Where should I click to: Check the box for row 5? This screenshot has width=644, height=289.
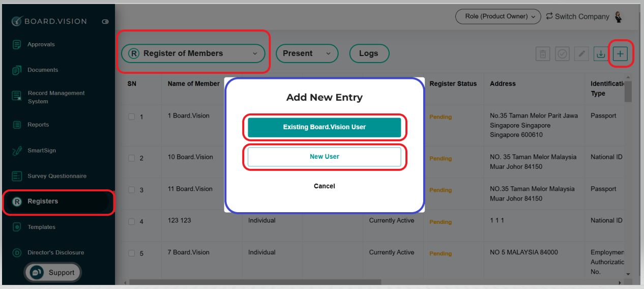click(x=131, y=253)
